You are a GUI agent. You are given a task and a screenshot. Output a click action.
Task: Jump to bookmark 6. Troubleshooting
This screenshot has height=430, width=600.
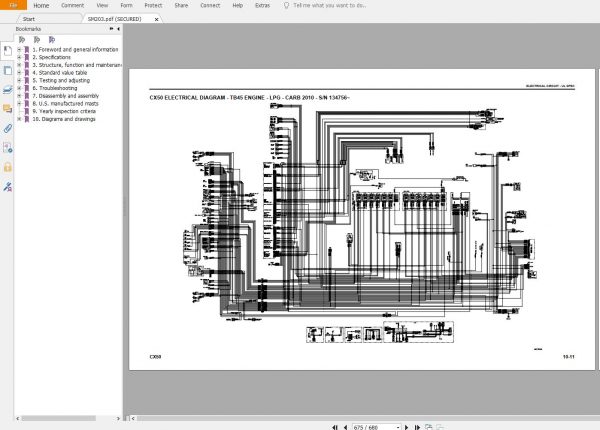55,88
